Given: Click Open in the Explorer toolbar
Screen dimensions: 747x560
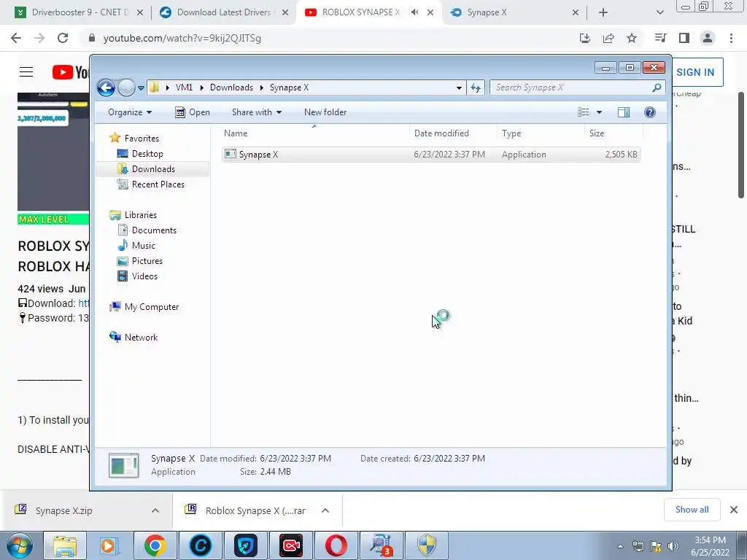Looking at the screenshot, I should 193,112.
